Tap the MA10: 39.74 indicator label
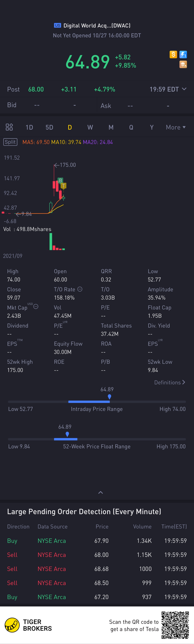 66,142
